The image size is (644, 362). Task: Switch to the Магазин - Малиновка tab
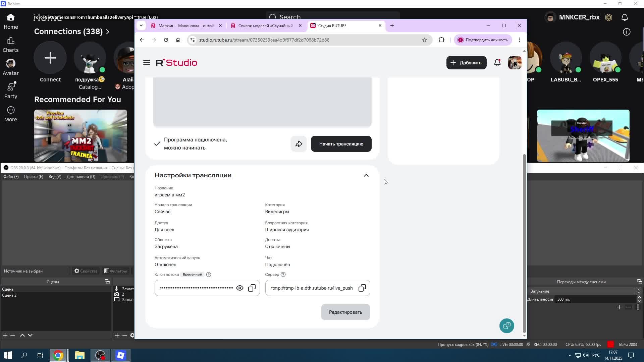(x=185, y=25)
